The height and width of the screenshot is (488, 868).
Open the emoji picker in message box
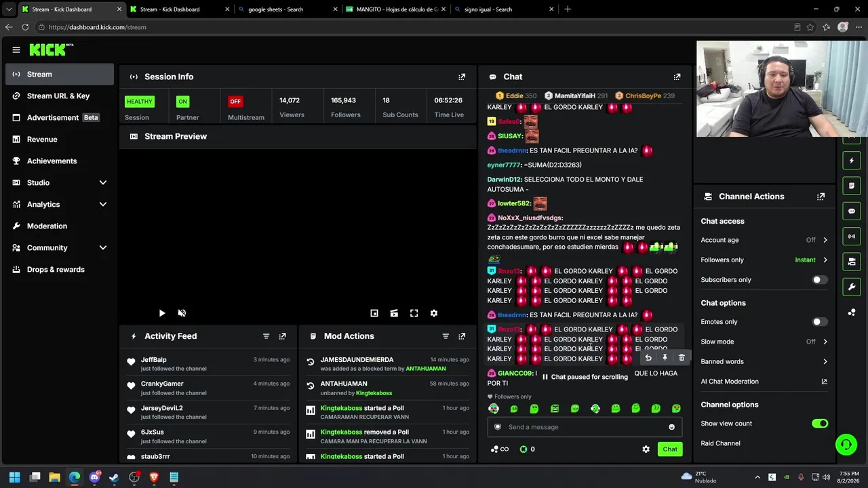pos(671,427)
